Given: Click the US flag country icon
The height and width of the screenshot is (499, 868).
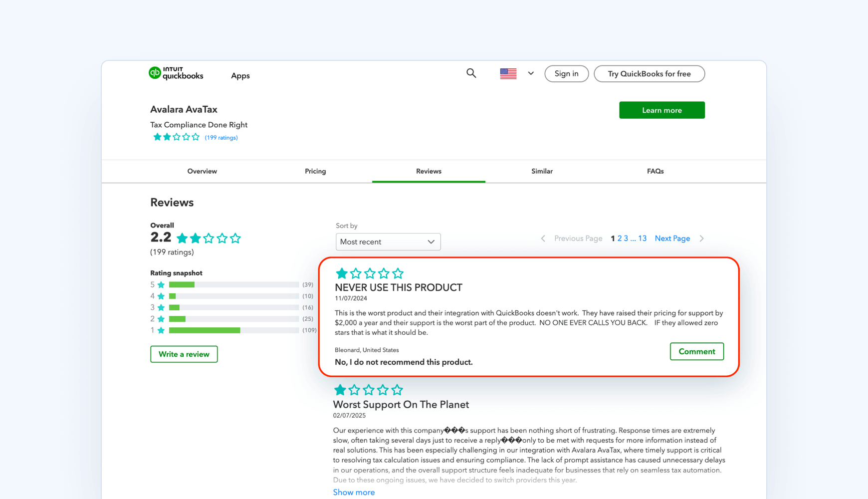Looking at the screenshot, I should click(508, 73).
